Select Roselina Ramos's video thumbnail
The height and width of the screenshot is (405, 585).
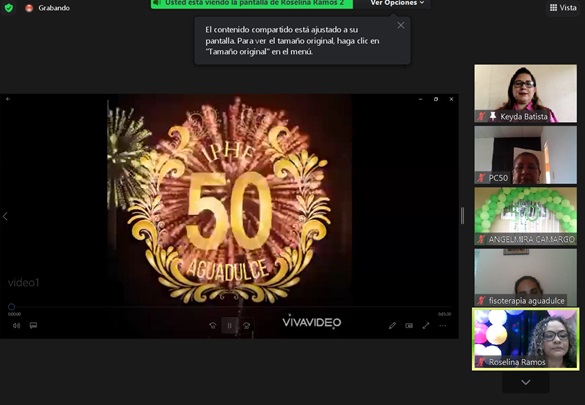coord(525,339)
